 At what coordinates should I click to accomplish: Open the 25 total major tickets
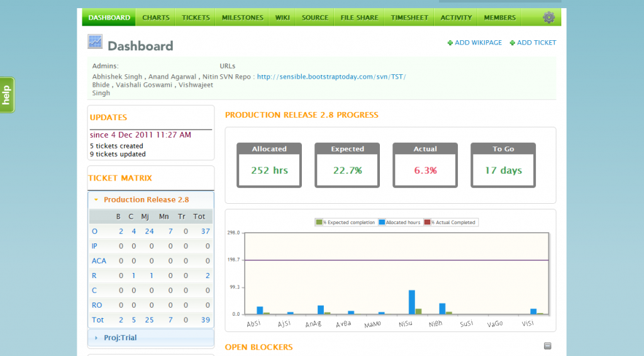[x=149, y=320]
